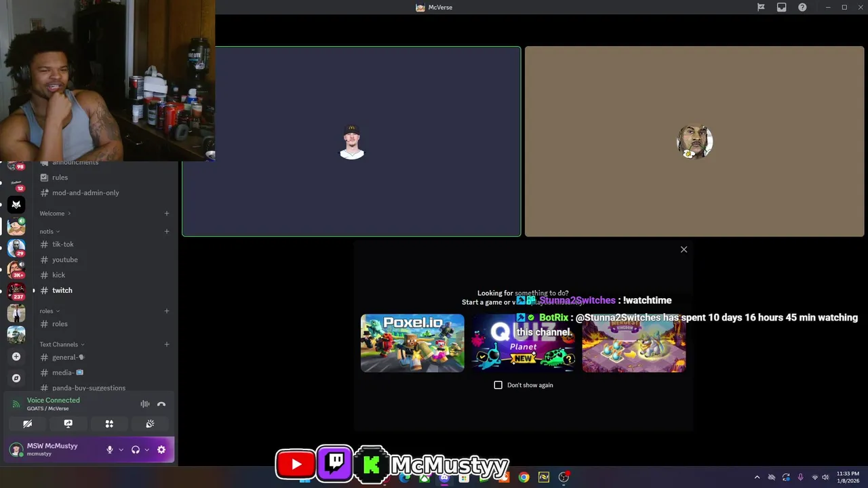Close the activity suggestions popup
The height and width of the screenshot is (488, 868).
[684, 249]
